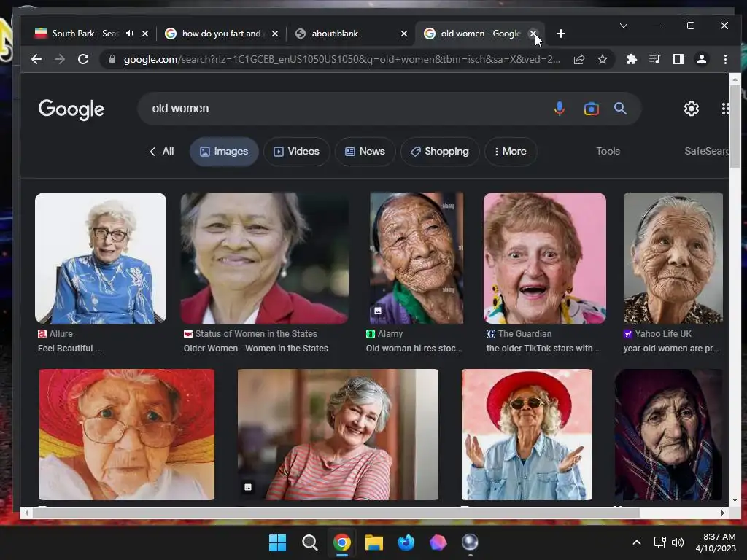Open the media controls icon in toolbar
747x560 pixels.
tap(654, 59)
